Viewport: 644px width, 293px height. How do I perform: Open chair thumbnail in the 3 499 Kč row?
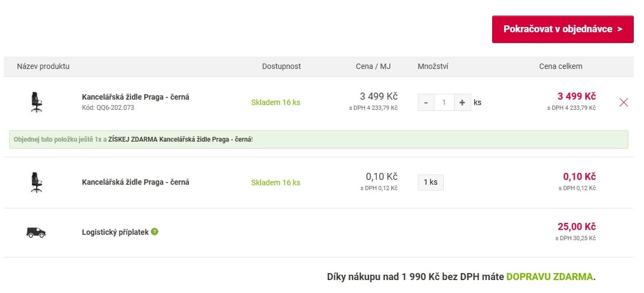[37, 102]
